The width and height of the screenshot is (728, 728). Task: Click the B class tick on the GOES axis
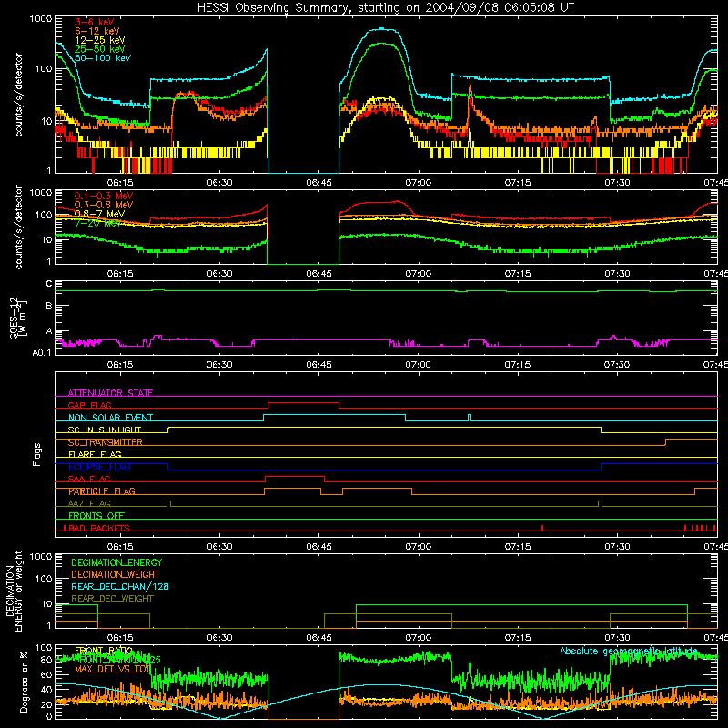point(49,306)
